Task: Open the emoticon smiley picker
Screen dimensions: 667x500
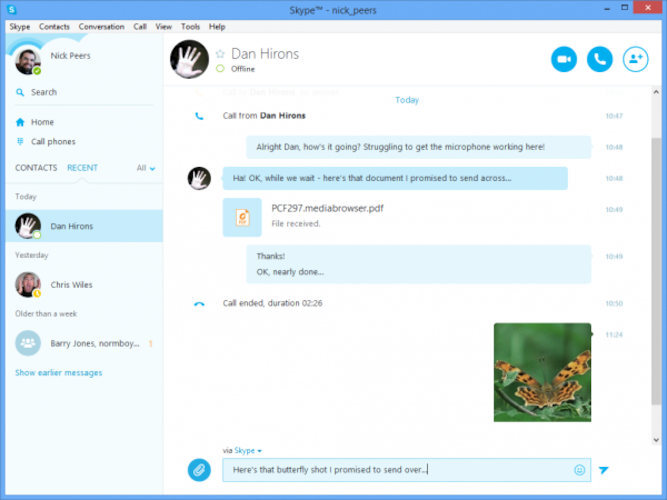Action: (x=579, y=470)
